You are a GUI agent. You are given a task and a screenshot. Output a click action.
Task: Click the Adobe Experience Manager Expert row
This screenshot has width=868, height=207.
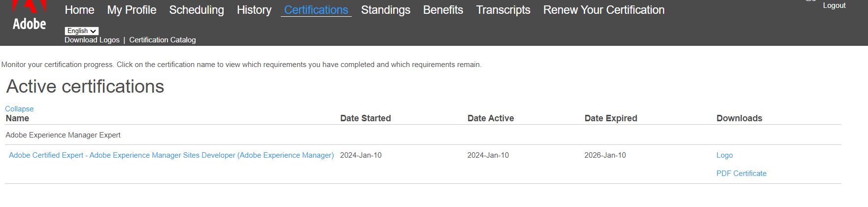63,135
